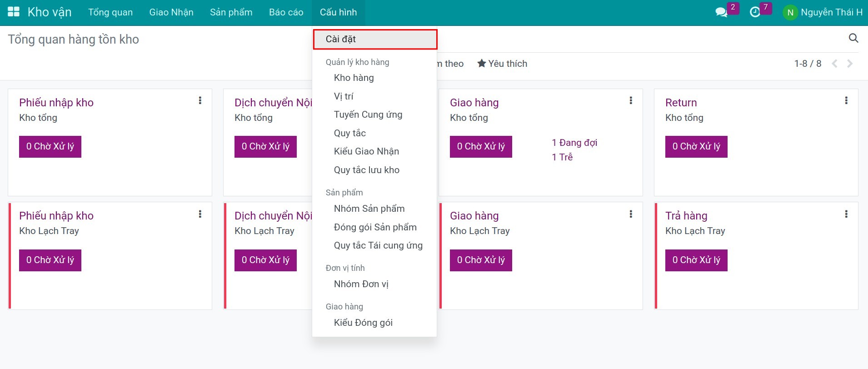Click Kho vận app title
This screenshot has width=868, height=369.
[50, 12]
